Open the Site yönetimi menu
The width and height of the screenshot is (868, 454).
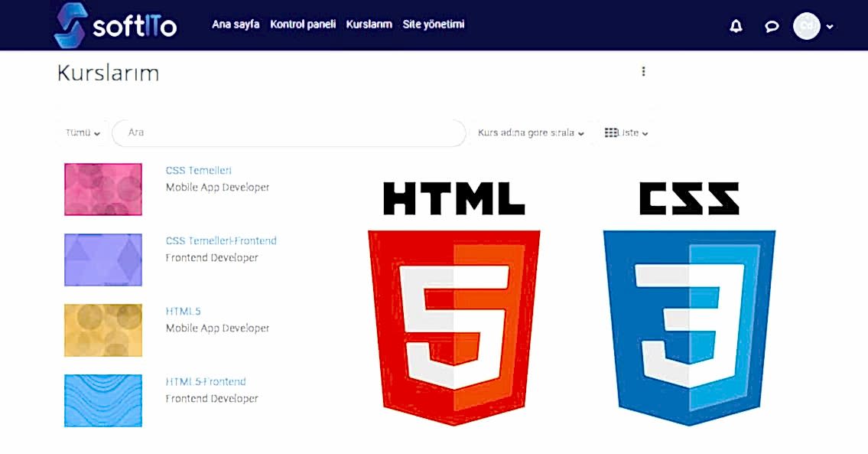click(434, 24)
